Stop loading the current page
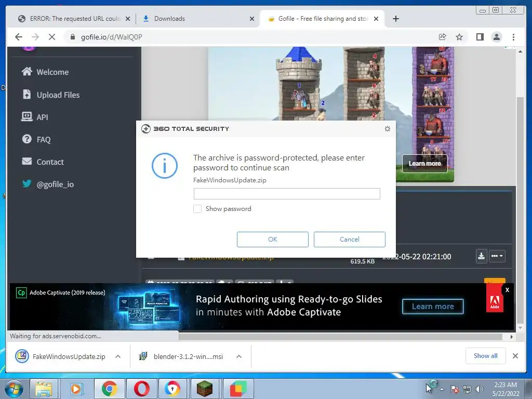Screen dimensions: 532x399 coord(51,37)
